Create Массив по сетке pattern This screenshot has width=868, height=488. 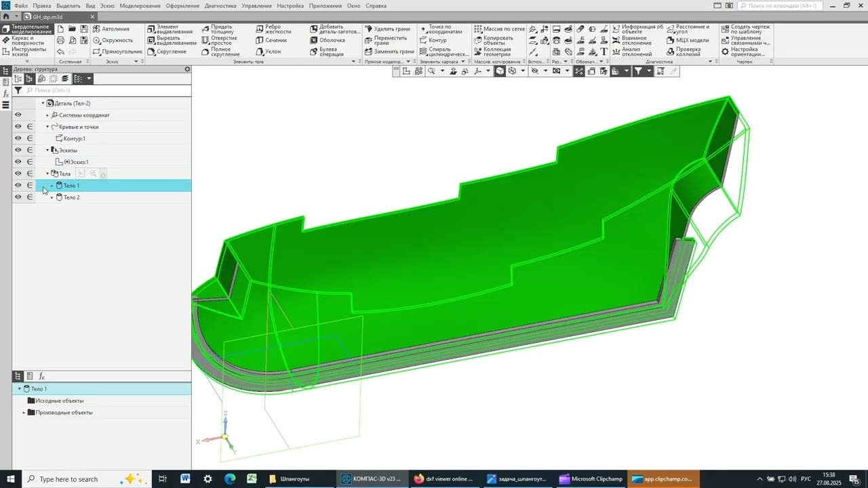[499, 29]
